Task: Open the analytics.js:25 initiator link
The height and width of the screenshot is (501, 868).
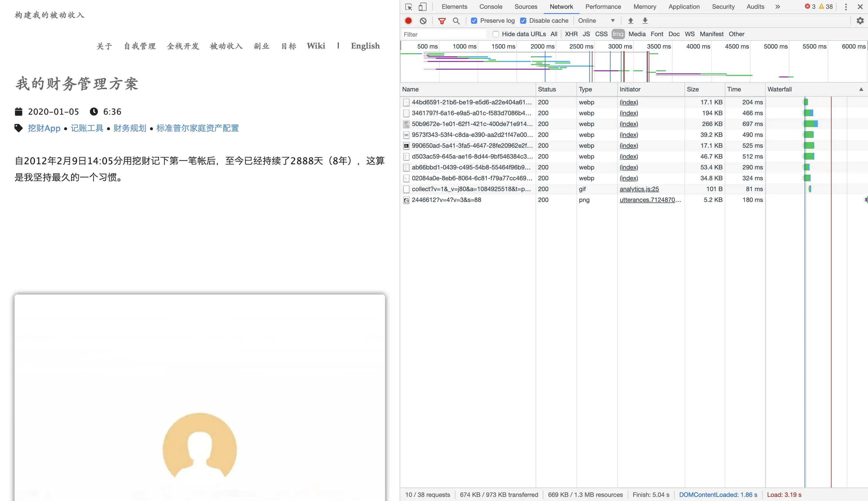Action: [x=639, y=189]
